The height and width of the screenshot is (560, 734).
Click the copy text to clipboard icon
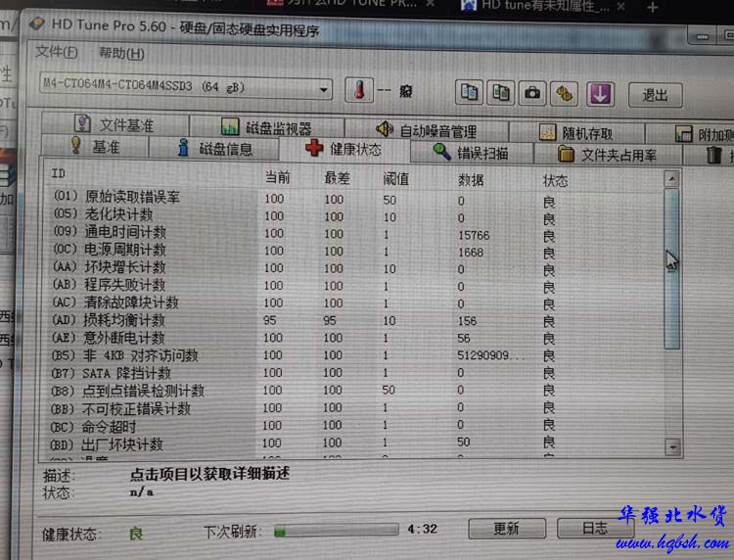(469, 92)
